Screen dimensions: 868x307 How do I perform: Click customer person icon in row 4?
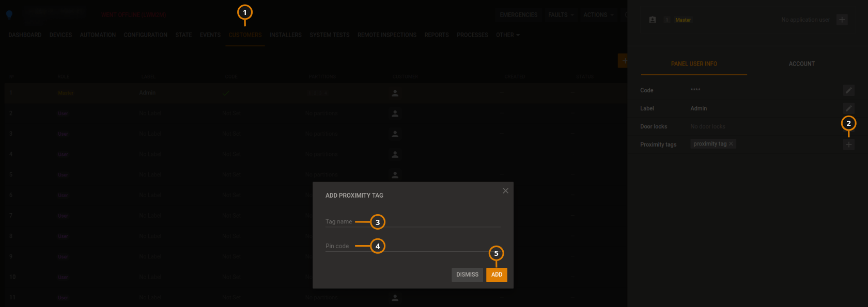[x=395, y=154]
